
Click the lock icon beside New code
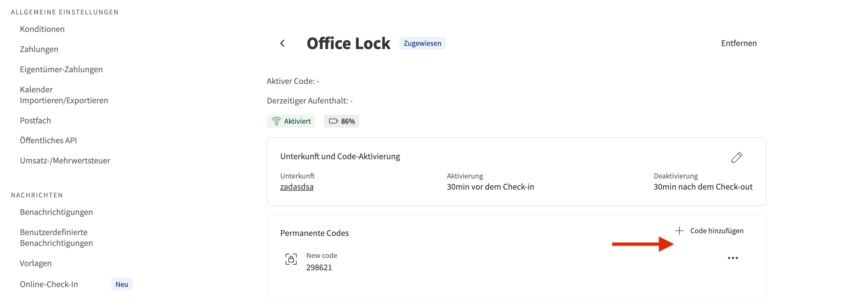[291, 259]
